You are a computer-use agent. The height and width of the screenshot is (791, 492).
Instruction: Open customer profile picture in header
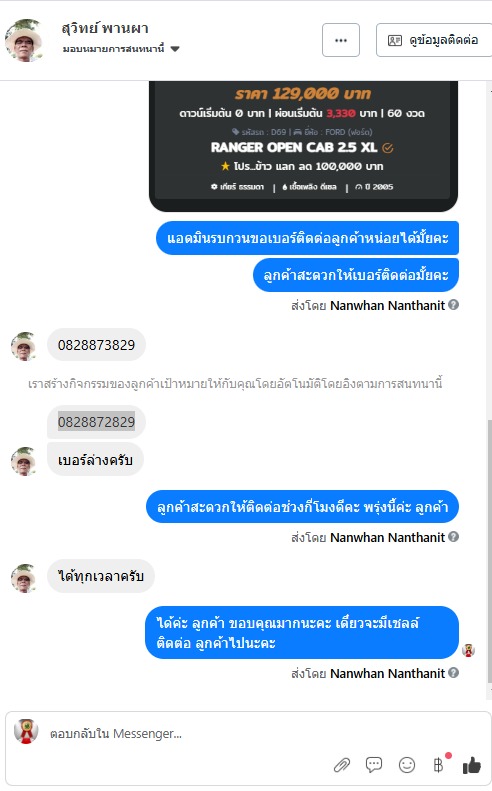[23, 40]
